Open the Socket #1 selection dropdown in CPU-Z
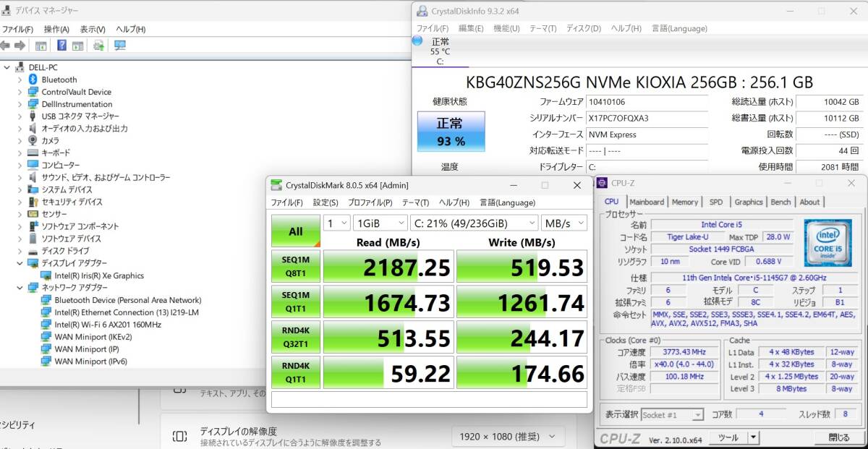868x449 pixels. point(672,415)
